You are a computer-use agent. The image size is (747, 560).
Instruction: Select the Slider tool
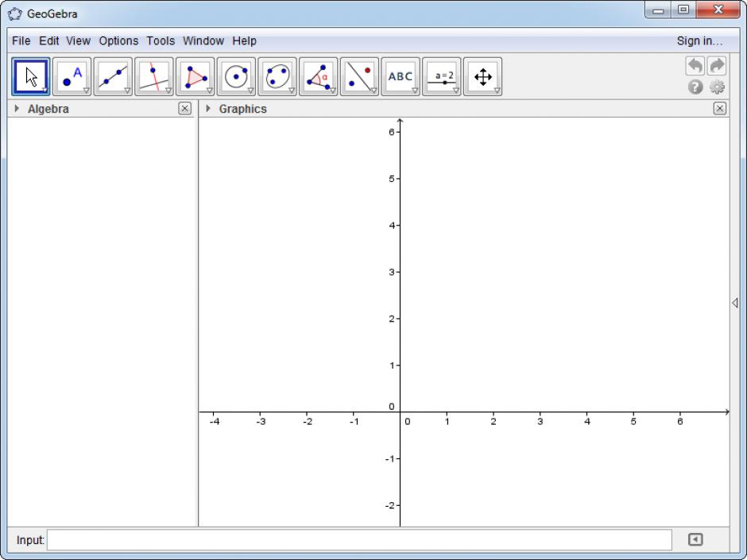click(441, 76)
